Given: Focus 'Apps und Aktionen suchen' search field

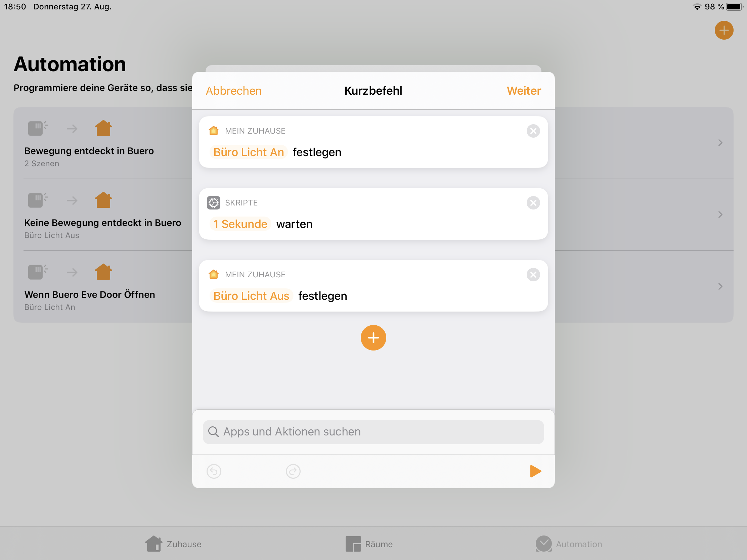Looking at the screenshot, I should [x=373, y=432].
